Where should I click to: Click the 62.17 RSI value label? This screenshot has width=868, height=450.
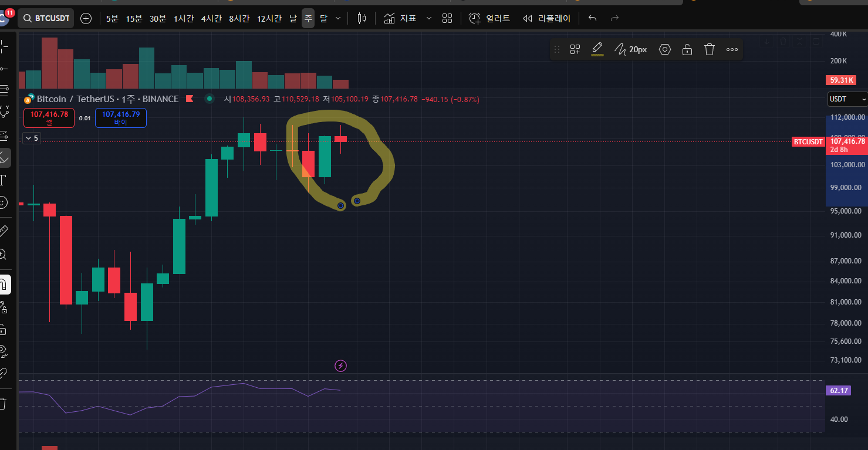[837, 390]
